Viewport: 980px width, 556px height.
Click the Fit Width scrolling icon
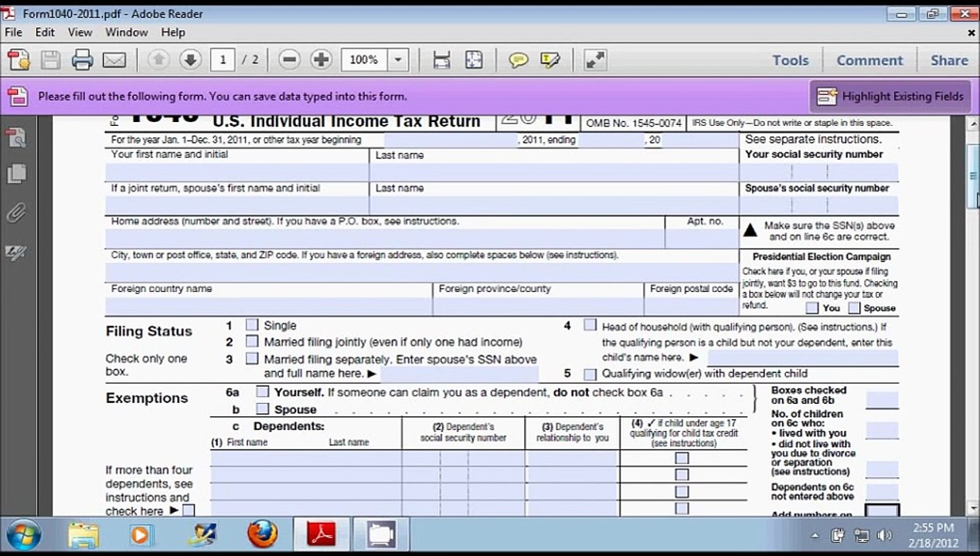tap(441, 59)
